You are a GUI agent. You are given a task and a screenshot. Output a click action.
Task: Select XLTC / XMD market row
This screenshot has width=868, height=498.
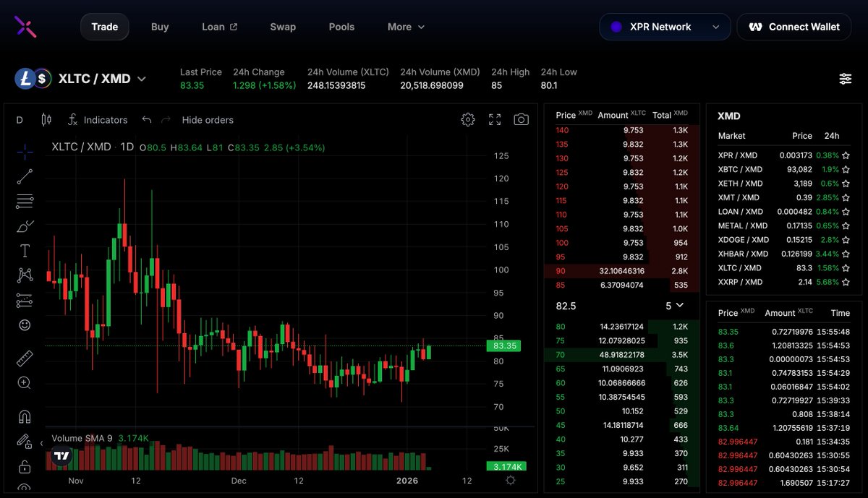click(784, 268)
